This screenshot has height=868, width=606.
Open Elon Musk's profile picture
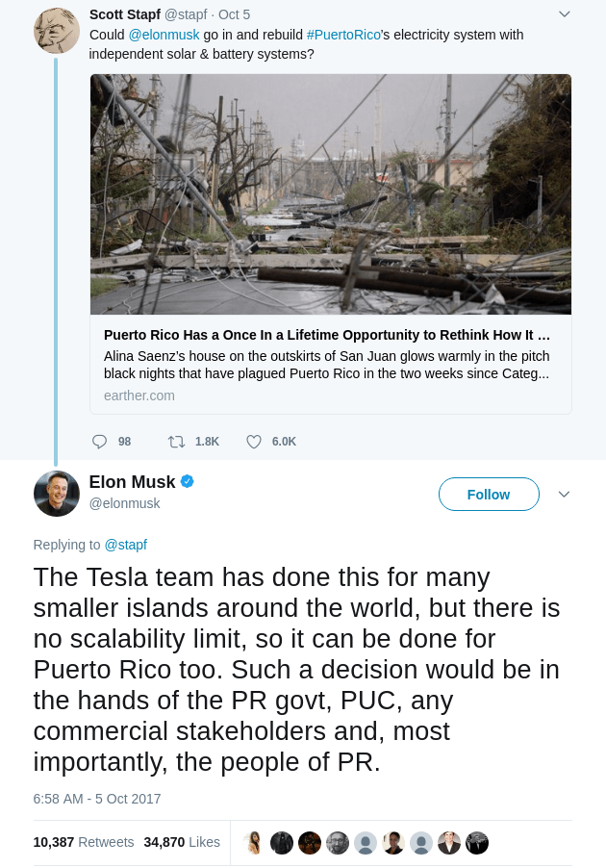pos(57,494)
